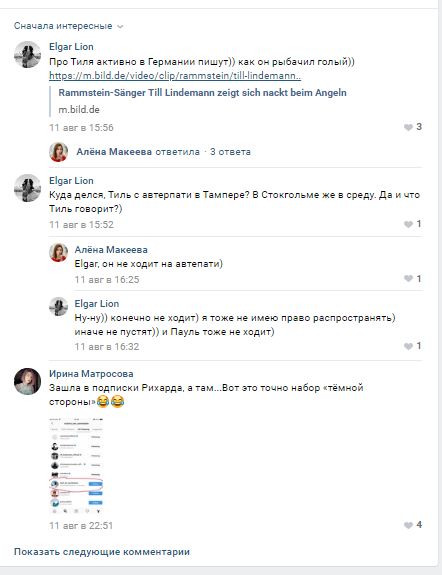Screen dimensions: 442x575
Task: Like Ирина Матросова's comment with 4 likes
Action: 413,525
